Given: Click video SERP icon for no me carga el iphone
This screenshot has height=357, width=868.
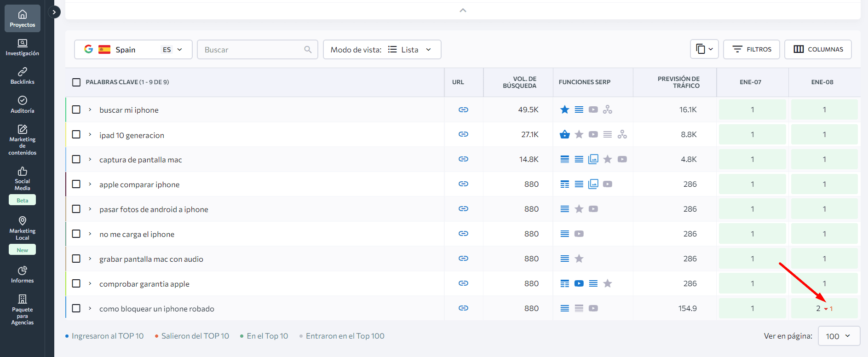Looking at the screenshot, I should coord(579,234).
